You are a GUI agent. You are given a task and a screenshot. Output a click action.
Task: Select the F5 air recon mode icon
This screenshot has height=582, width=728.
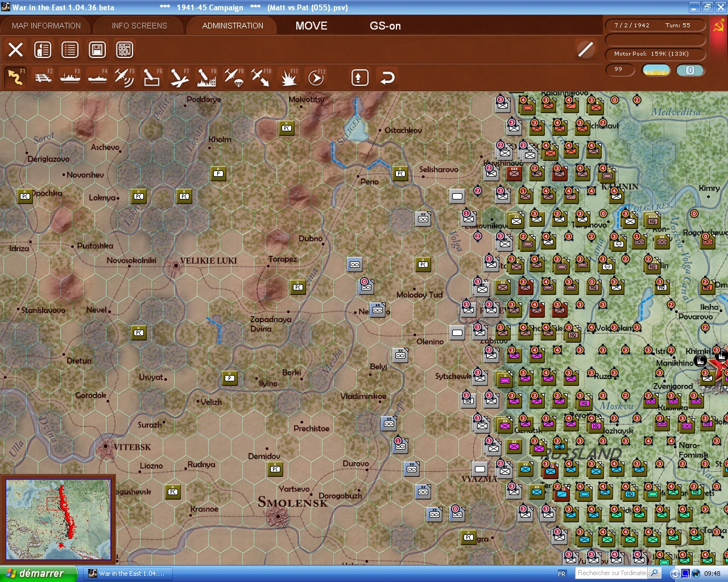pos(125,77)
